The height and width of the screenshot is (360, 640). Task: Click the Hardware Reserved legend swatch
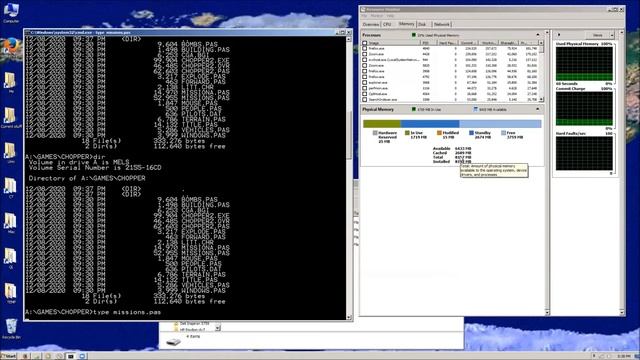(x=375, y=133)
